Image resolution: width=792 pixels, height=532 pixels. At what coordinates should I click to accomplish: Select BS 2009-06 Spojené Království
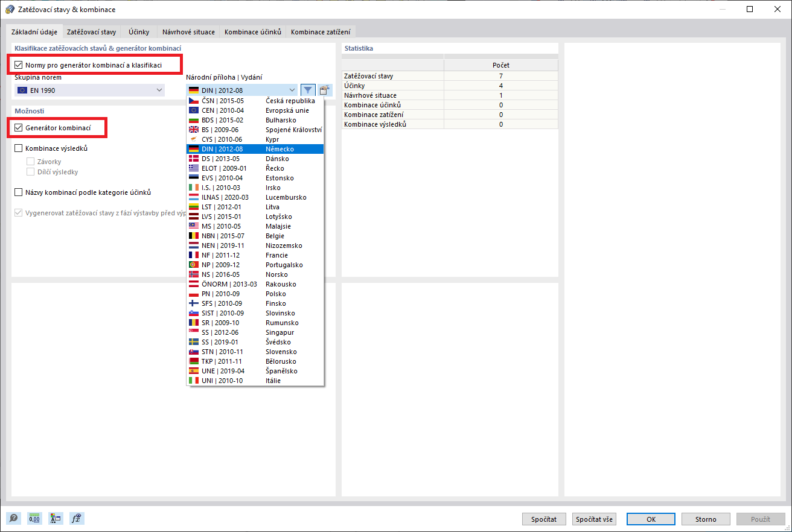255,130
